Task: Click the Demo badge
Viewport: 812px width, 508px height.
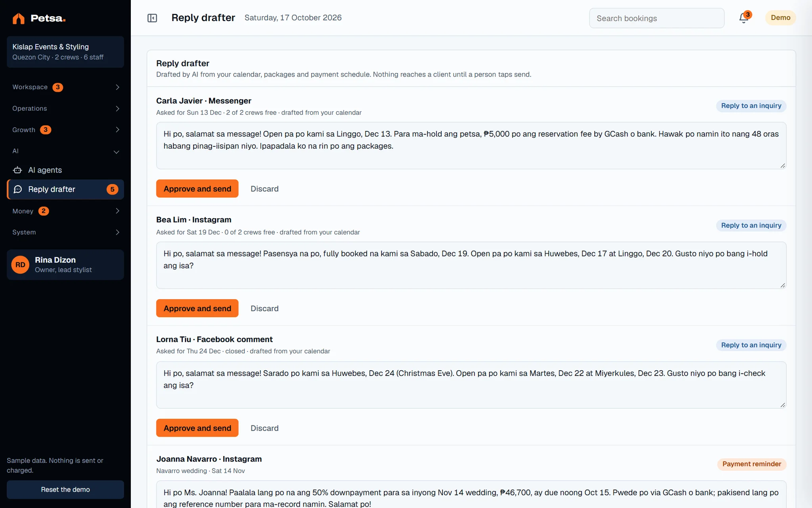Action: point(780,17)
